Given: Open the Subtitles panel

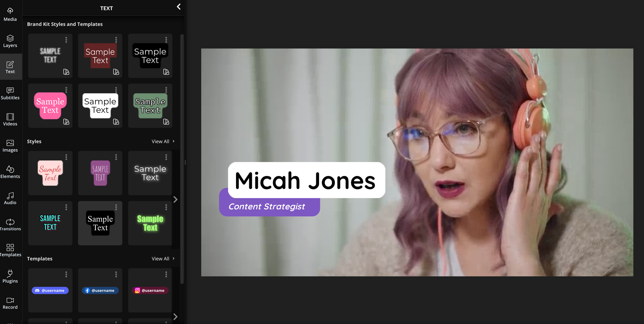Looking at the screenshot, I should (10, 93).
